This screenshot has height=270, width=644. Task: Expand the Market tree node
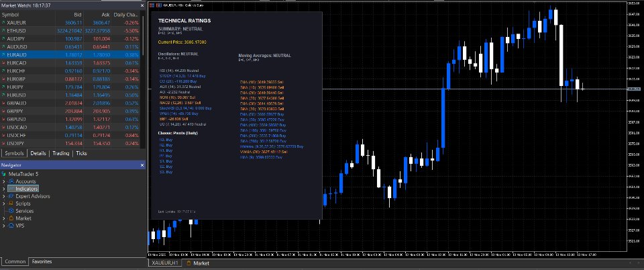coord(4,218)
